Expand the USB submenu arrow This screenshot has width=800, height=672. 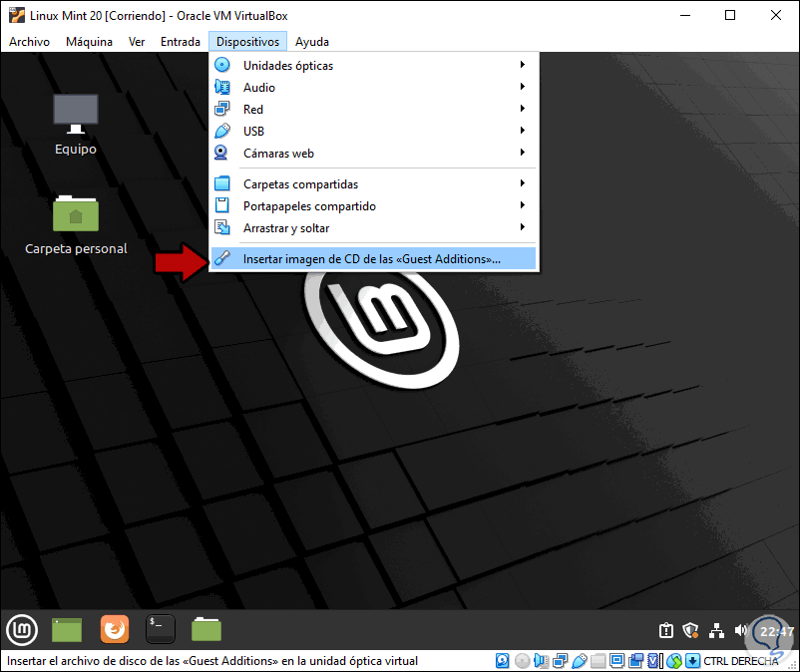(523, 130)
